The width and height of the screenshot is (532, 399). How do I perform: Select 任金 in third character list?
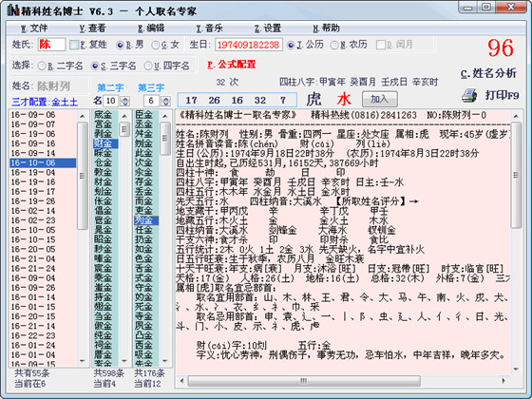pyautogui.click(x=146, y=230)
